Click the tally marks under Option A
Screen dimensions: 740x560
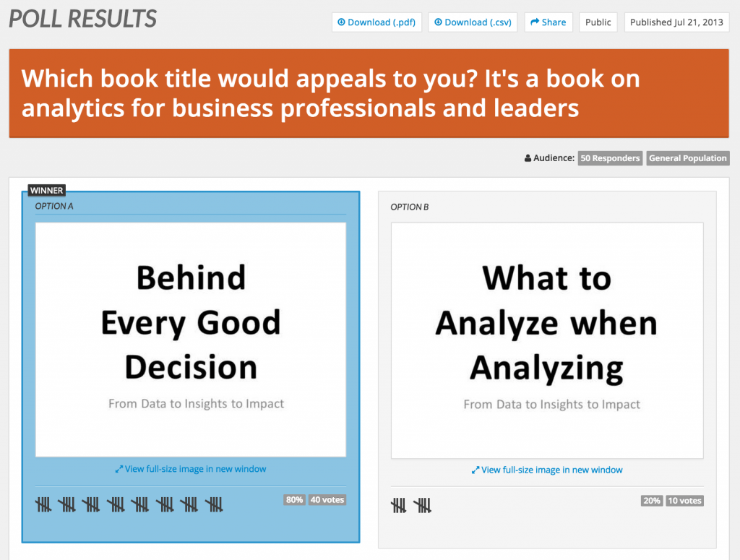[129, 504]
